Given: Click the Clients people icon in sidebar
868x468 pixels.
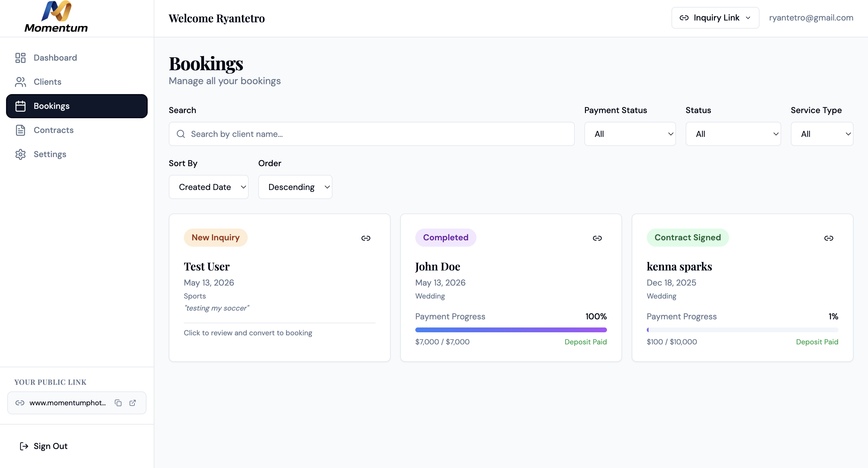Looking at the screenshot, I should coord(20,82).
